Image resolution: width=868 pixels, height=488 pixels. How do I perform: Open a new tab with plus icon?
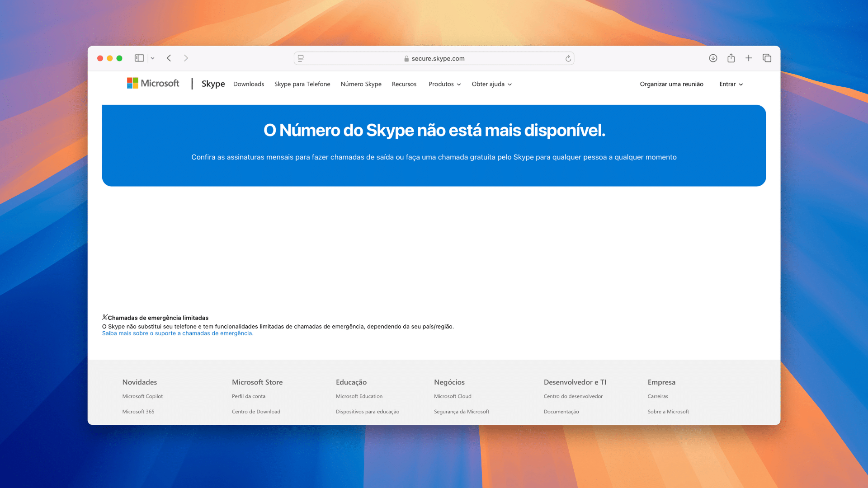[x=749, y=58]
